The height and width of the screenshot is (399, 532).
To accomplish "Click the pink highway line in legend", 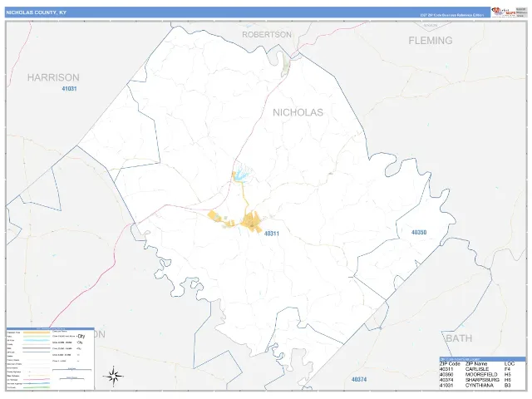I will pos(37,380).
